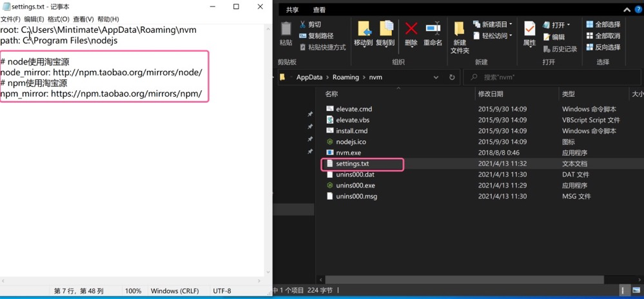
Task: Switch to the View (查看) ribbon tab
Action: pyautogui.click(x=319, y=10)
